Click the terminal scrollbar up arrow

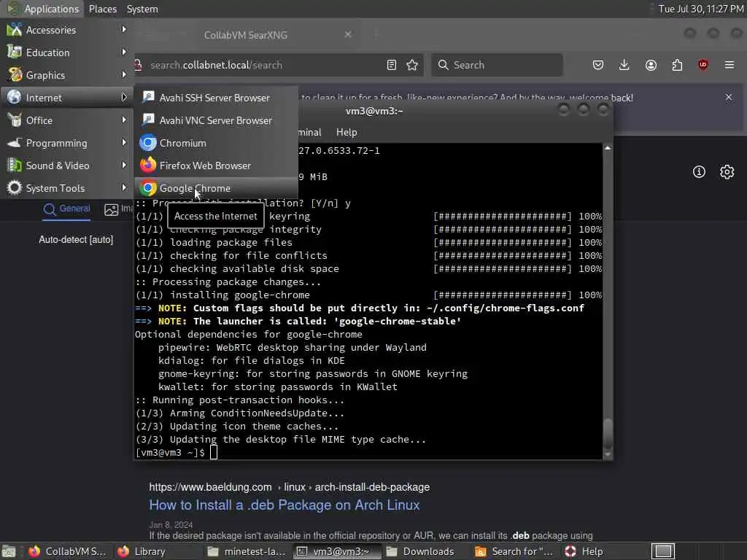click(608, 148)
